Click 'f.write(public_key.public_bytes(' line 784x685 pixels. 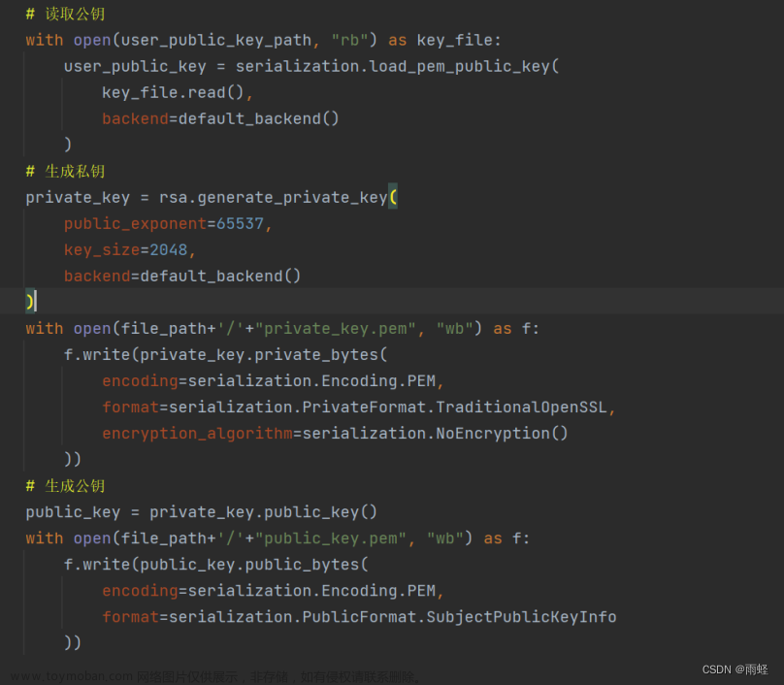(216, 564)
